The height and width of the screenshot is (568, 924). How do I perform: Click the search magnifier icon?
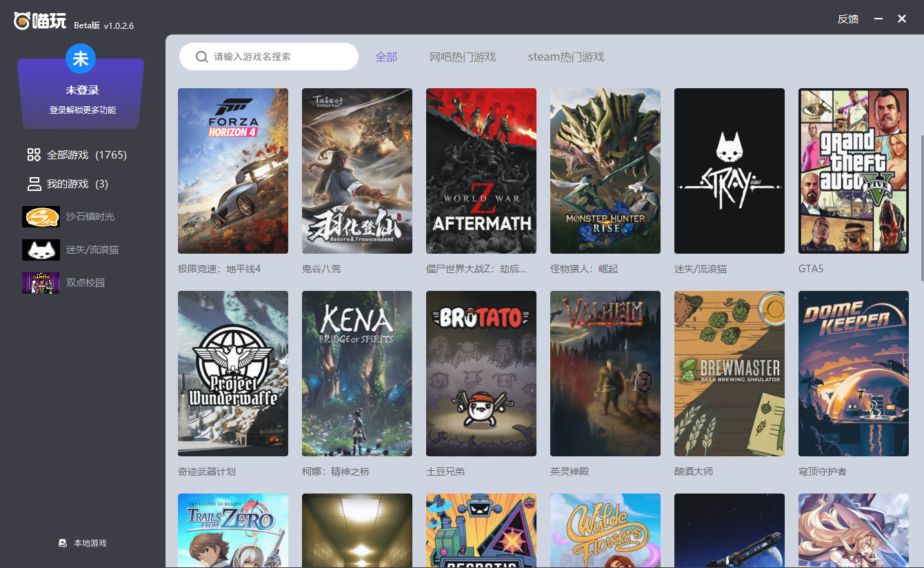coord(201,57)
